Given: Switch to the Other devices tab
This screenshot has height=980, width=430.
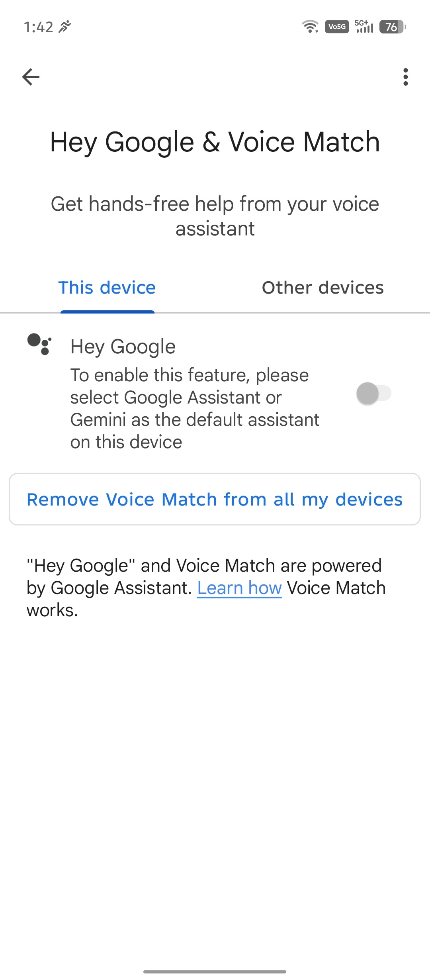Looking at the screenshot, I should point(322,288).
